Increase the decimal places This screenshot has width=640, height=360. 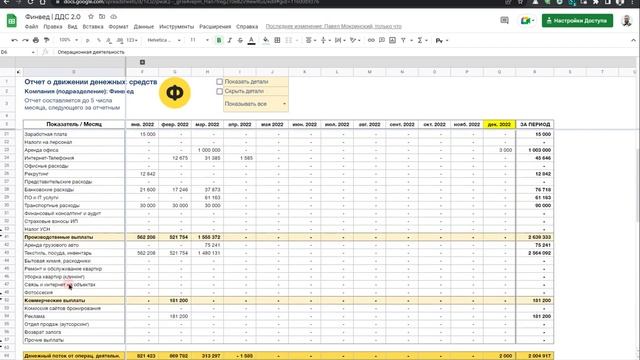pos(120,40)
